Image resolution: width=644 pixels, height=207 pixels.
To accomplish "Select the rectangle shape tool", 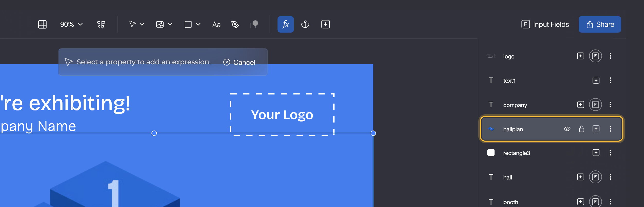I will point(188,24).
